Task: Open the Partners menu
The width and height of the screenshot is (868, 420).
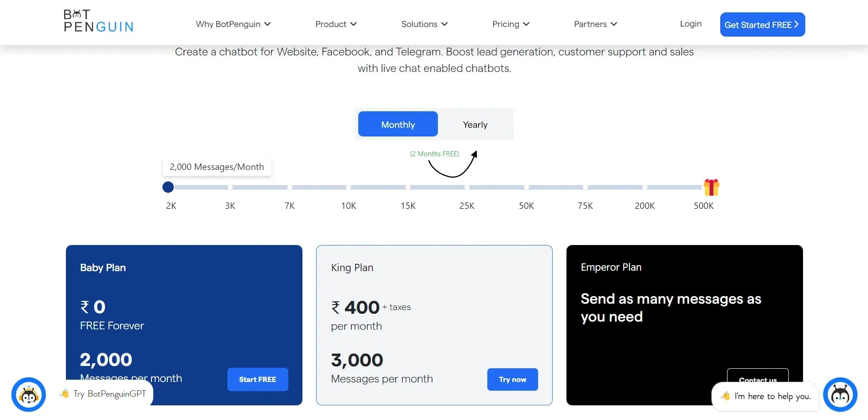Action: (596, 24)
